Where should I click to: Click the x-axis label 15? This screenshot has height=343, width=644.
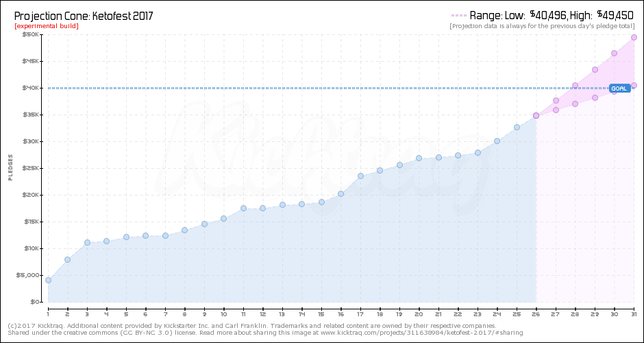(x=321, y=315)
